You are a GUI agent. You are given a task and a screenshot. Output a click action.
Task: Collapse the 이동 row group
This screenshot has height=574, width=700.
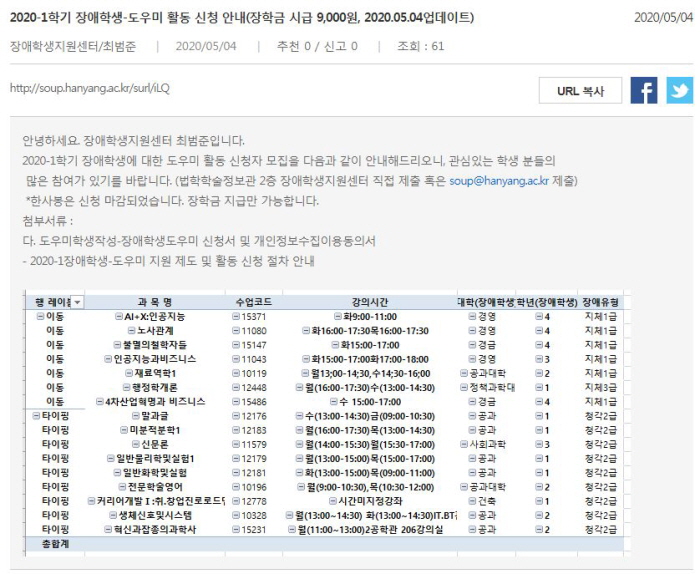click(40, 316)
